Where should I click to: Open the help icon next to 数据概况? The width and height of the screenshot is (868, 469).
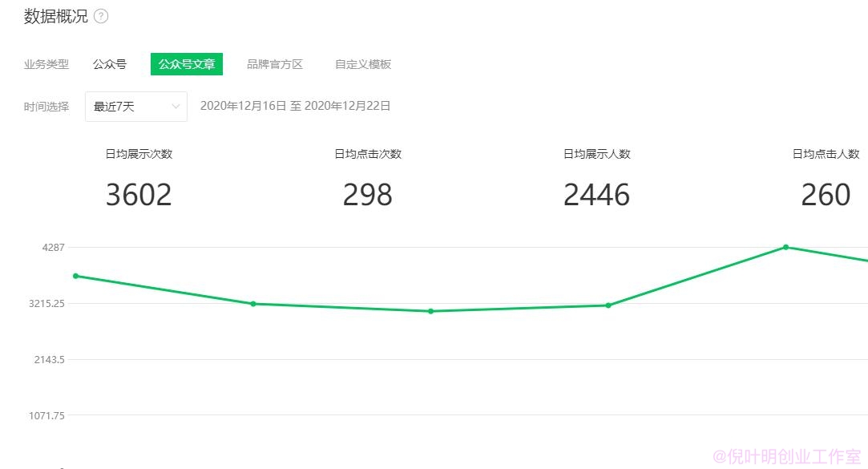[x=101, y=17]
